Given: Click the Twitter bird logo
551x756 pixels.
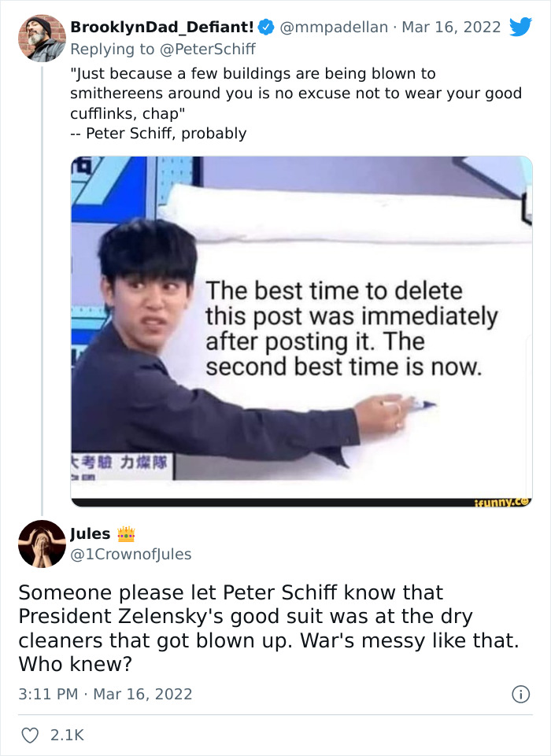Looking at the screenshot, I should click(521, 27).
